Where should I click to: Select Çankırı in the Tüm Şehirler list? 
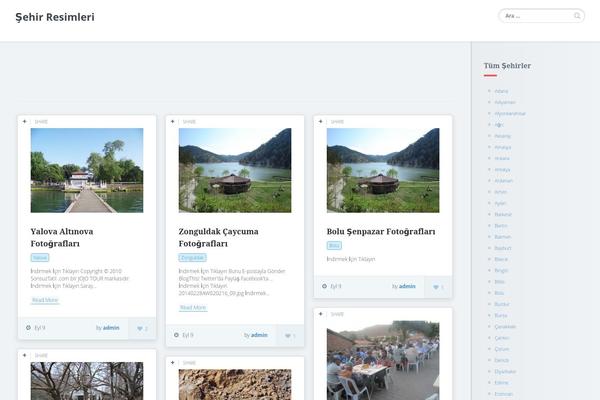pos(502,338)
